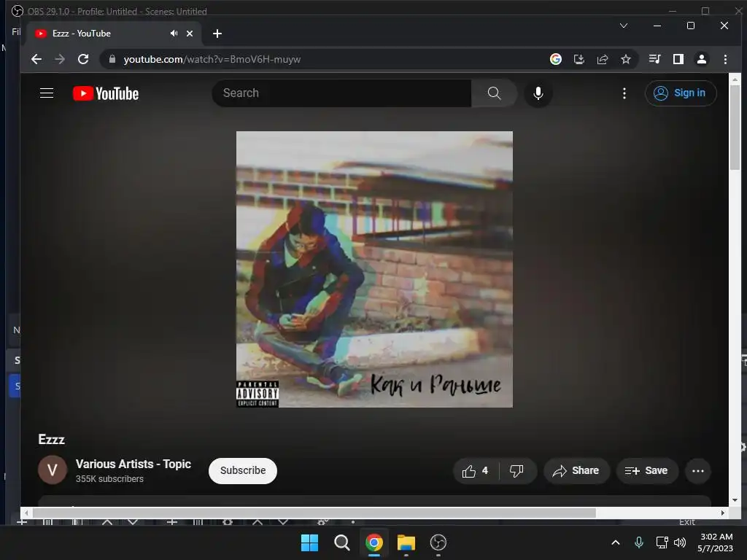
Task: Open YouTube settings three-dot menu
Action: pyautogui.click(x=624, y=93)
